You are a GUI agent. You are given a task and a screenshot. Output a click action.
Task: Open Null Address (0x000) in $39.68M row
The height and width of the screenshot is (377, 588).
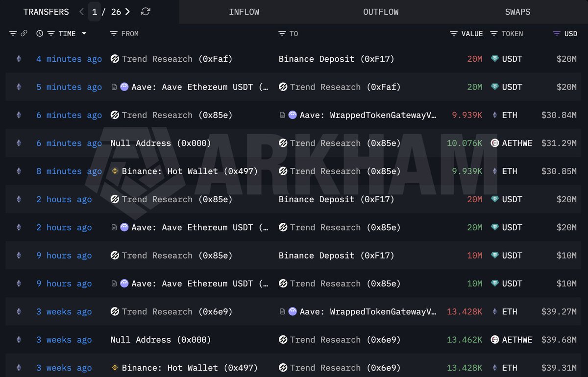[x=161, y=339]
